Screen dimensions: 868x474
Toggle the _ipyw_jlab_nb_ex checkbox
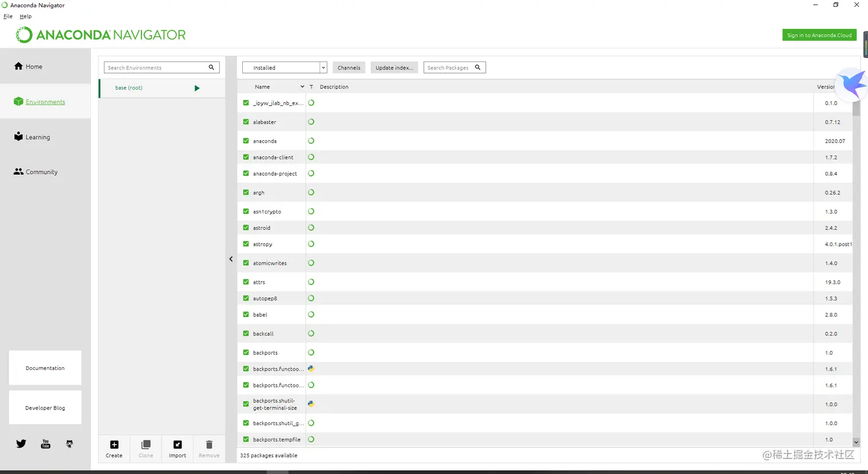pyautogui.click(x=246, y=103)
